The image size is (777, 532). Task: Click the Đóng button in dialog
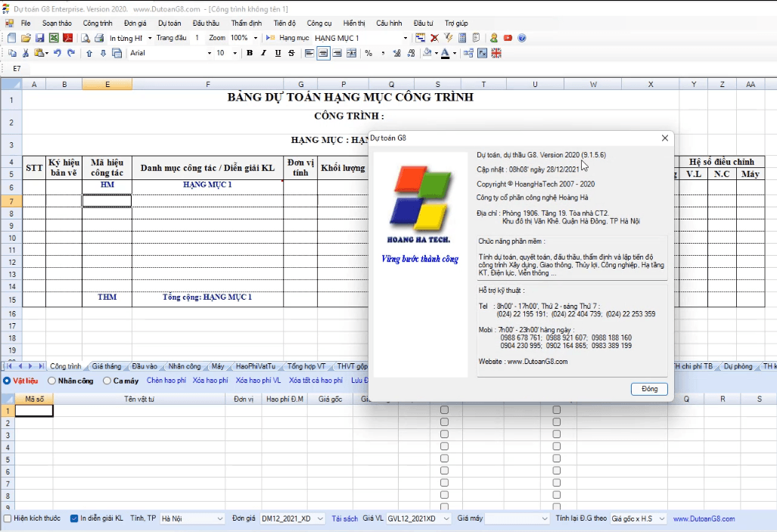(649, 389)
